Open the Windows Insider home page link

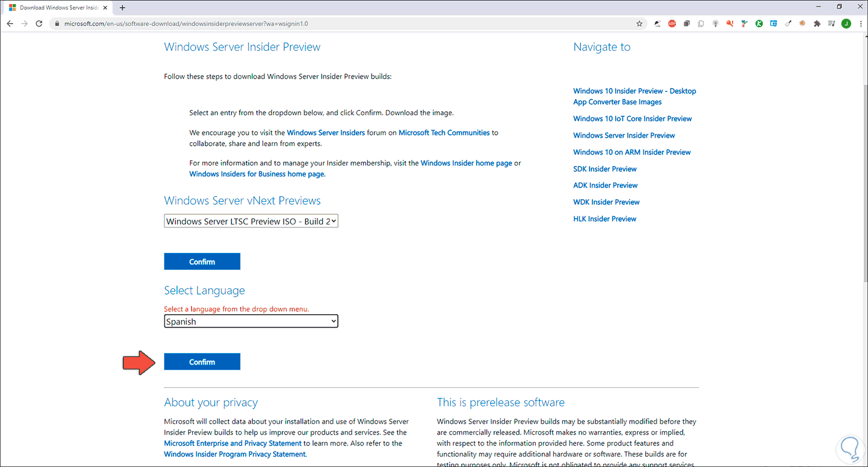tap(466, 163)
